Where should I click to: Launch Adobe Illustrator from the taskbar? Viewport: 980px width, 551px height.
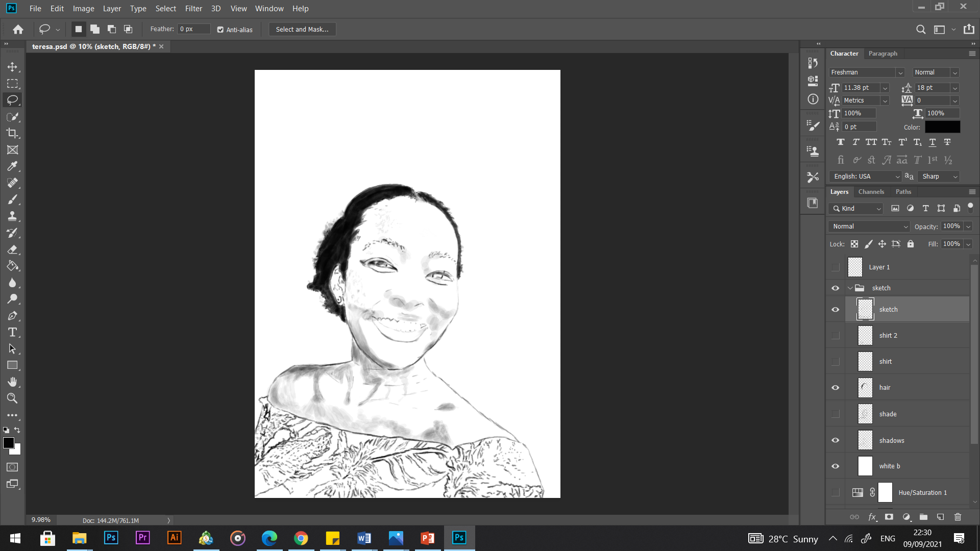tap(174, 538)
